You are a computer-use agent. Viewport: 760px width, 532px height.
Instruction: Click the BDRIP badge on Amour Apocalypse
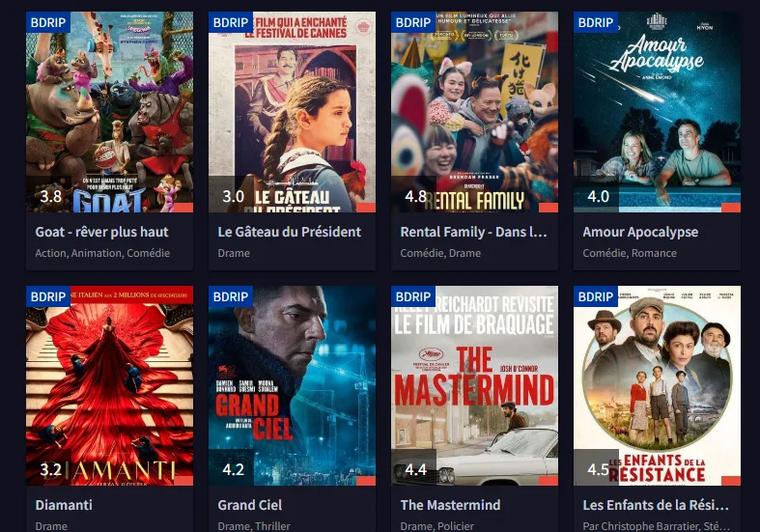pyautogui.click(x=594, y=22)
